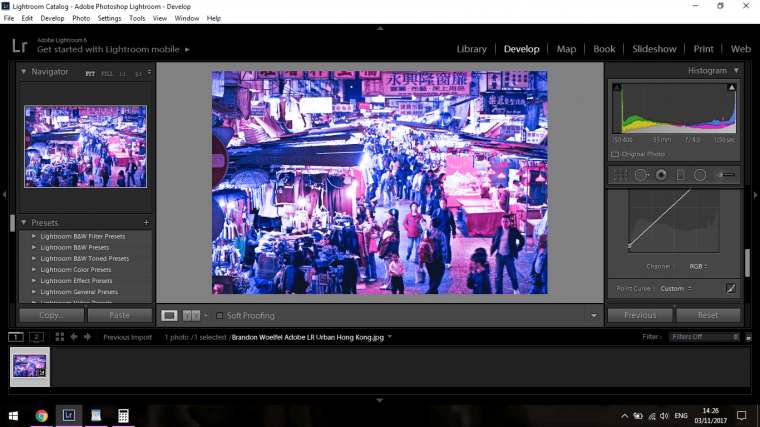
Task: Toggle highlight clipping indicator in histogram
Action: pos(732,88)
